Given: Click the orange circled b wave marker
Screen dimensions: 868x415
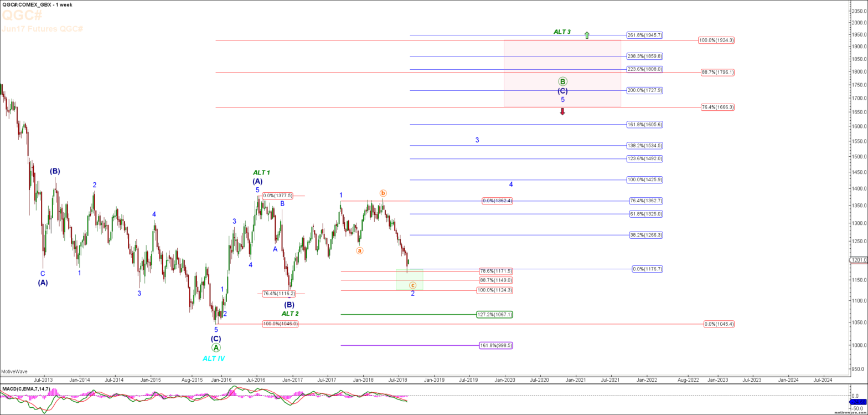Looking at the screenshot, I should (383, 193).
